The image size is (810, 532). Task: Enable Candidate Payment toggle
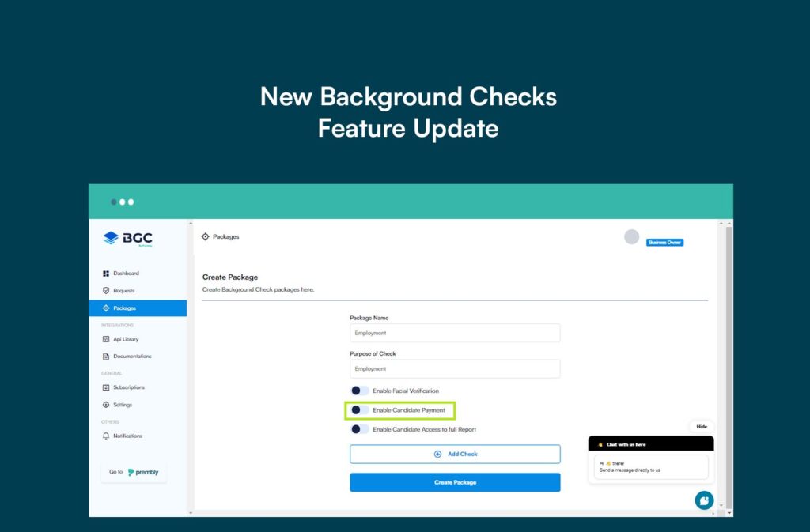click(360, 410)
